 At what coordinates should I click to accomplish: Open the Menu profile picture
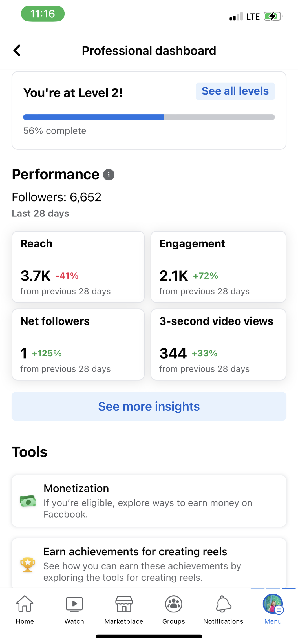[x=273, y=604]
